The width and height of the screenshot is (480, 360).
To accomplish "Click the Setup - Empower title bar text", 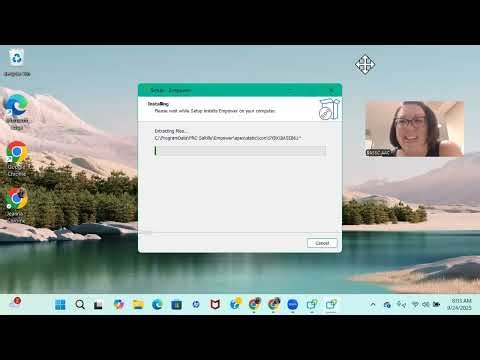I will tap(171, 90).
